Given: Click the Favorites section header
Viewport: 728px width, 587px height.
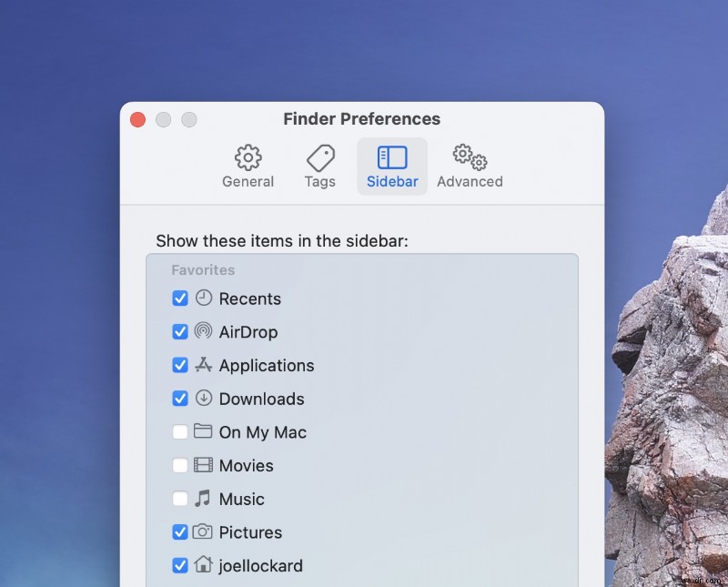Looking at the screenshot, I should tap(203, 269).
